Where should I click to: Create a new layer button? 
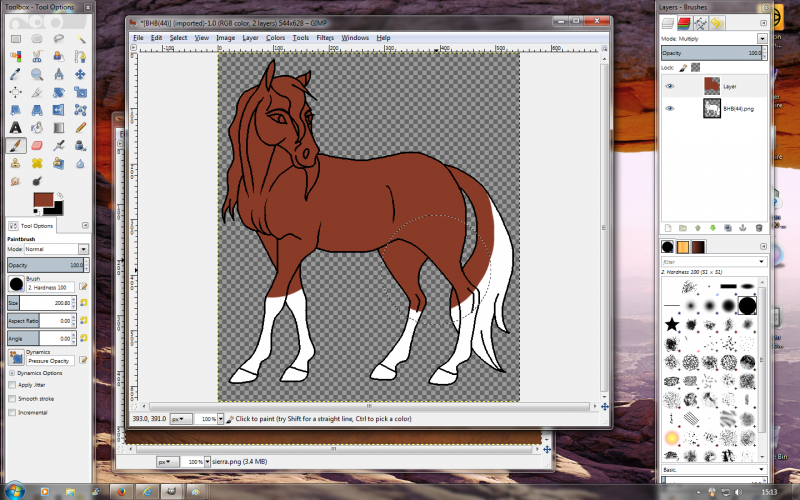(668, 228)
